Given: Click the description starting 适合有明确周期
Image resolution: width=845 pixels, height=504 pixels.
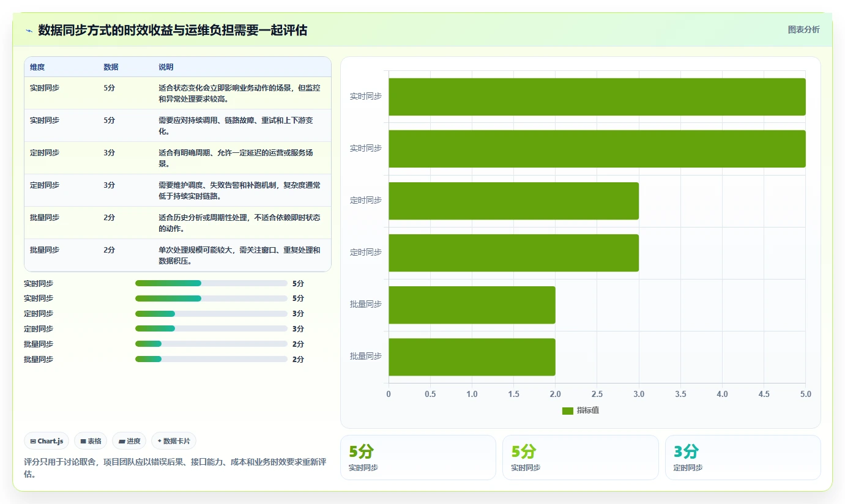Looking at the screenshot, I should point(236,158).
